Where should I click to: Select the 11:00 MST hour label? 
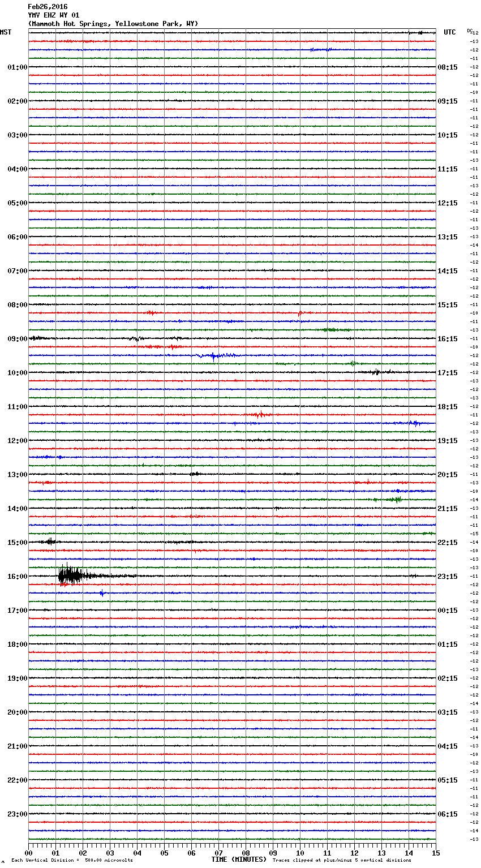point(18,407)
